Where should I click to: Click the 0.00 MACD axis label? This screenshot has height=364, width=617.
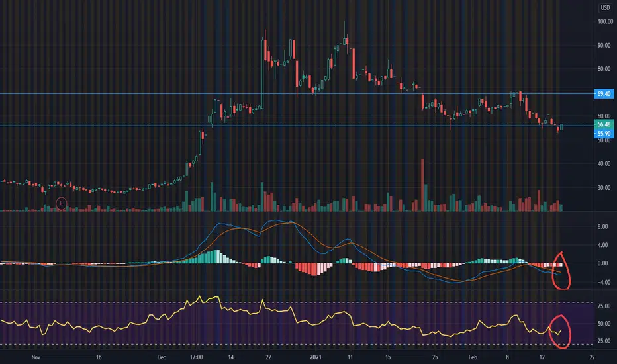602,263
